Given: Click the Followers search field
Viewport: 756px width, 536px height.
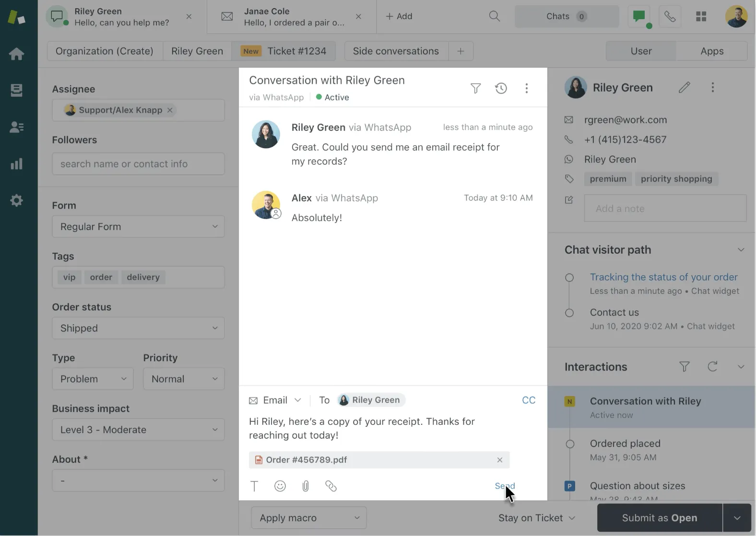Looking at the screenshot, I should [138, 164].
